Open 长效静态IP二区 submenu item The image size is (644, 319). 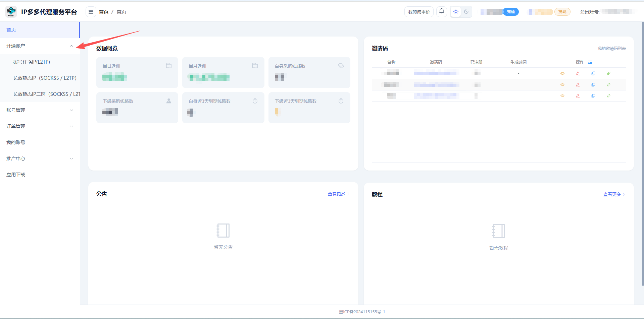(40, 94)
